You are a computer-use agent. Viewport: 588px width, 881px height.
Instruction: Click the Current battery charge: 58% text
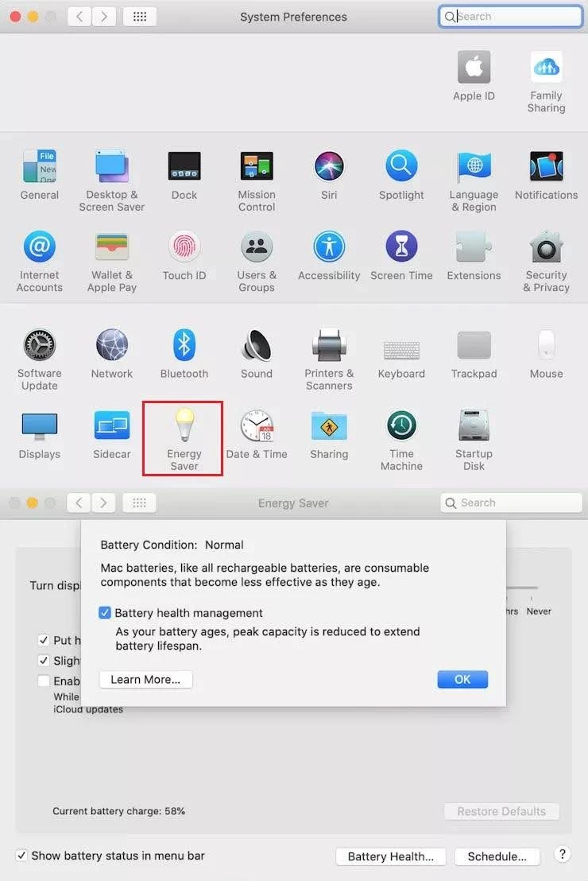[118, 811]
